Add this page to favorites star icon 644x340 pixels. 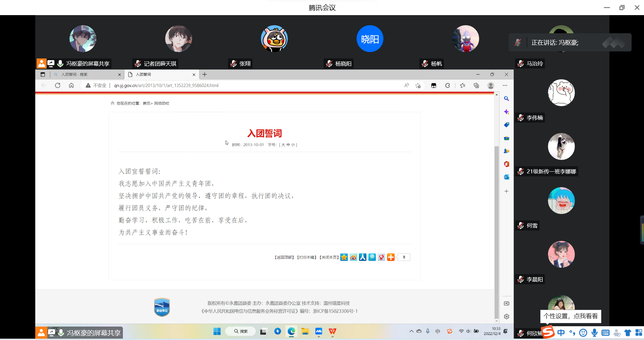(x=418, y=86)
